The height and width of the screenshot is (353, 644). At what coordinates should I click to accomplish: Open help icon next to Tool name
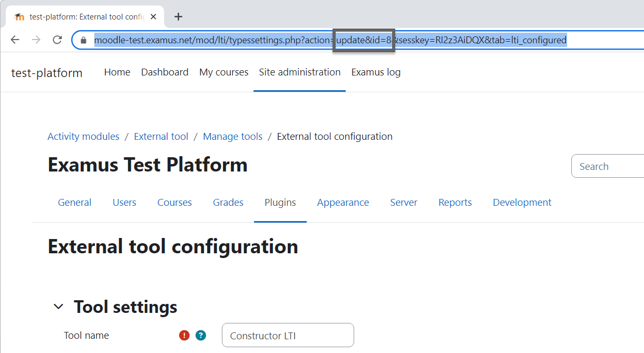[200, 335]
